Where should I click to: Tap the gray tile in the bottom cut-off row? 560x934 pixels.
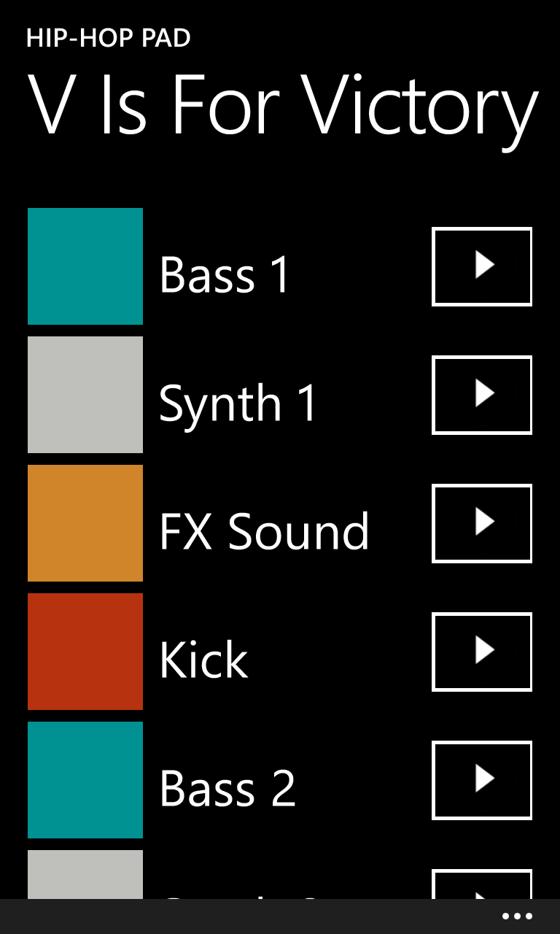pos(85,874)
